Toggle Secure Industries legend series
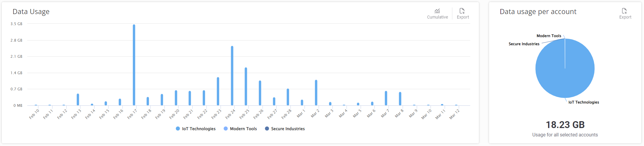This screenshot has height=146, width=644. [x=288, y=129]
